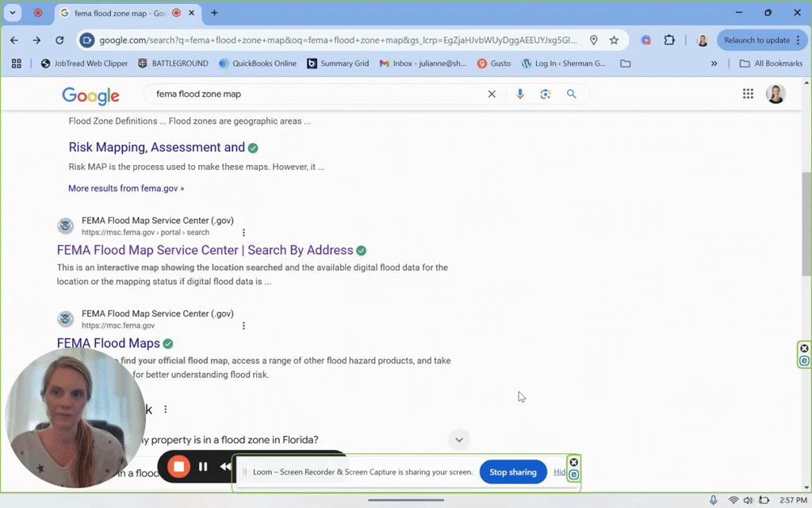This screenshot has width=812, height=508.
Task: Click the Stop sharing button
Action: coord(512,472)
